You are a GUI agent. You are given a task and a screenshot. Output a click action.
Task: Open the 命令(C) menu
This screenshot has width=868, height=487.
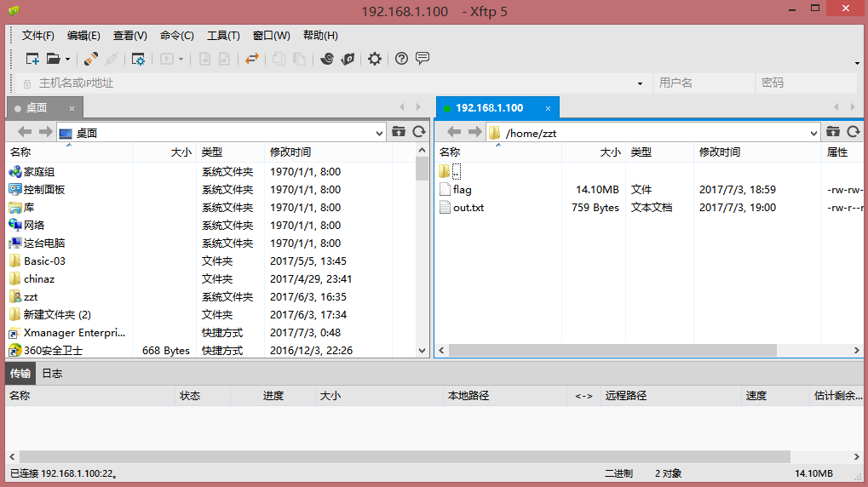coord(176,36)
